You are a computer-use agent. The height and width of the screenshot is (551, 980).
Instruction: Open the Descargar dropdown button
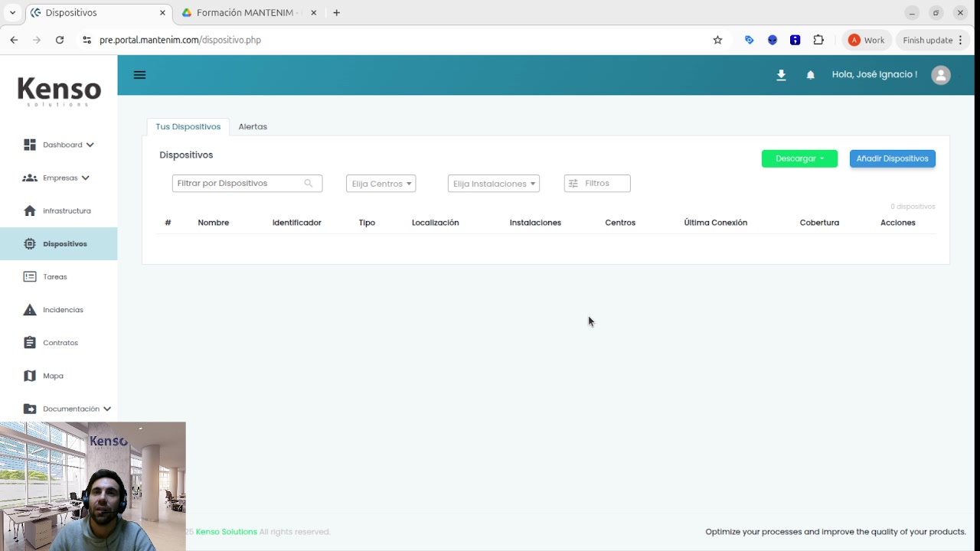799,158
